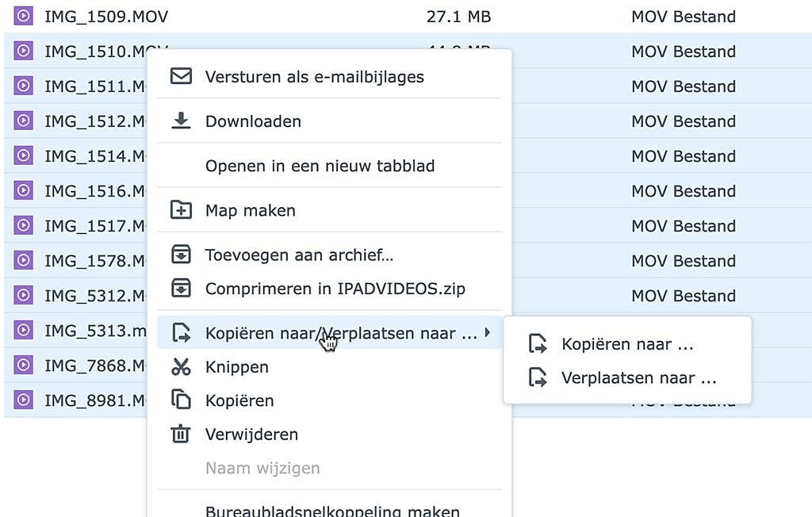This screenshot has width=812, height=517.
Task: Click the copy icon beside Kopiëren
Action: tap(182, 400)
